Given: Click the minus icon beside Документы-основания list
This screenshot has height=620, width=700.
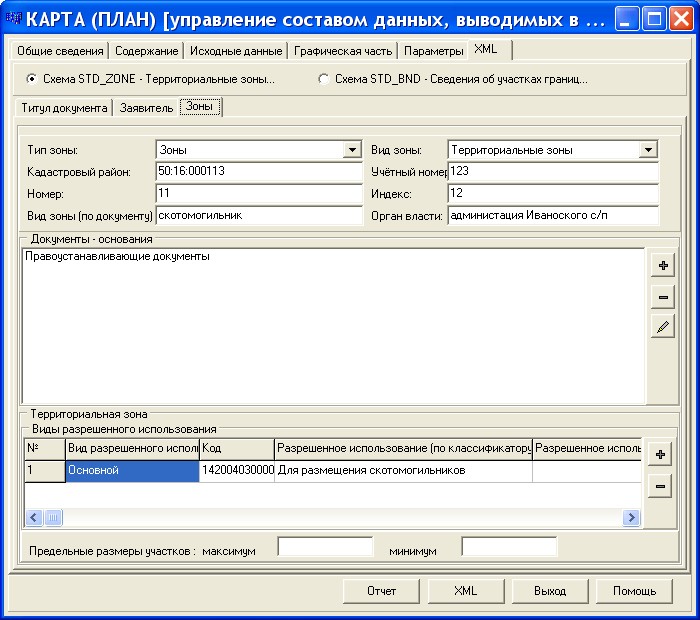Looking at the screenshot, I should pyautogui.click(x=661, y=296).
